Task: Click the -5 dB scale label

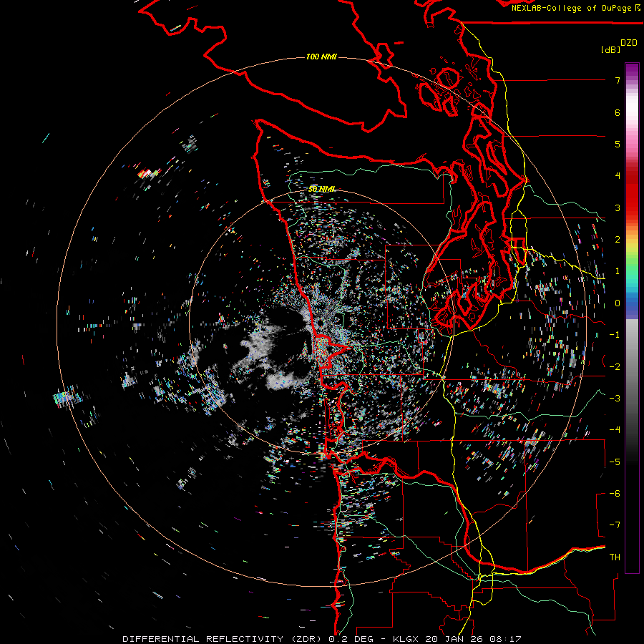Action: click(x=615, y=462)
